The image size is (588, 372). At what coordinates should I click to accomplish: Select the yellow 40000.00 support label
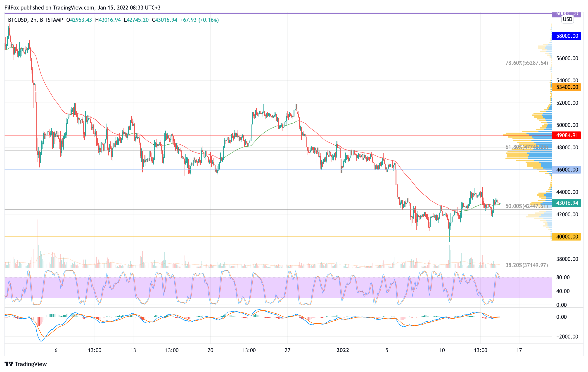pos(567,237)
